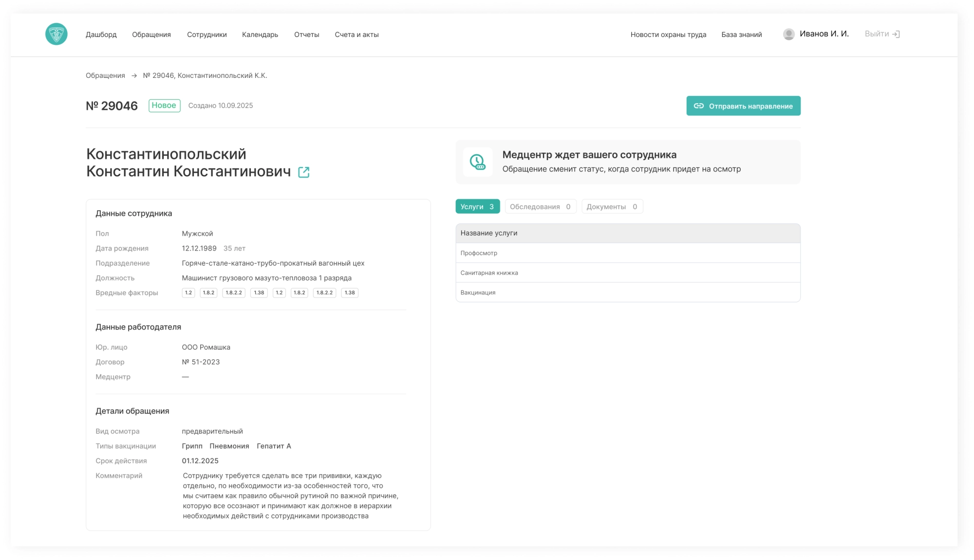Open the База знаний page
Image resolution: width=974 pixels, height=560 pixels.
point(741,34)
